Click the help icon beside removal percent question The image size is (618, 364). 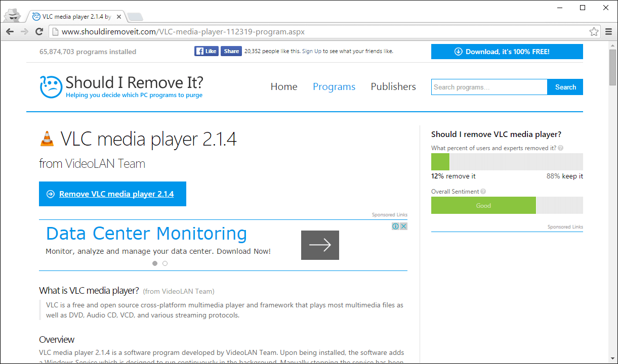pos(560,148)
